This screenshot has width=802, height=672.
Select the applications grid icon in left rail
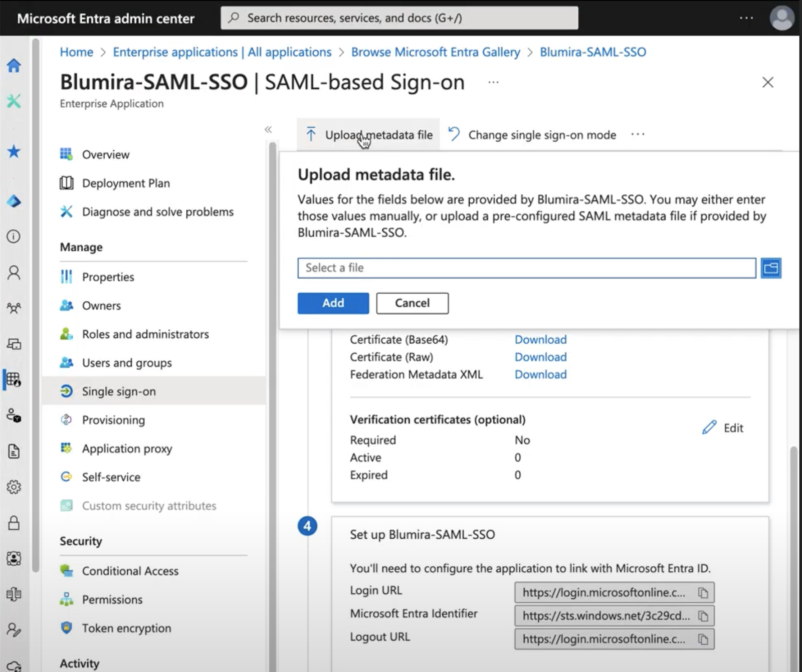[14, 380]
